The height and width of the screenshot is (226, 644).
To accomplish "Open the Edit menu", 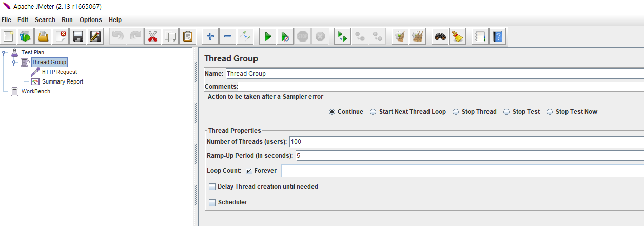I will 23,20.
